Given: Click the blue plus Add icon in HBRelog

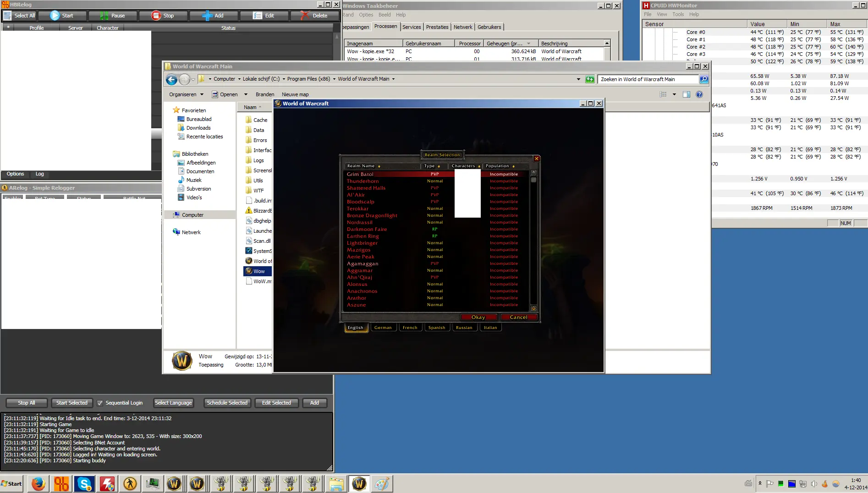Looking at the screenshot, I should click(x=207, y=16).
